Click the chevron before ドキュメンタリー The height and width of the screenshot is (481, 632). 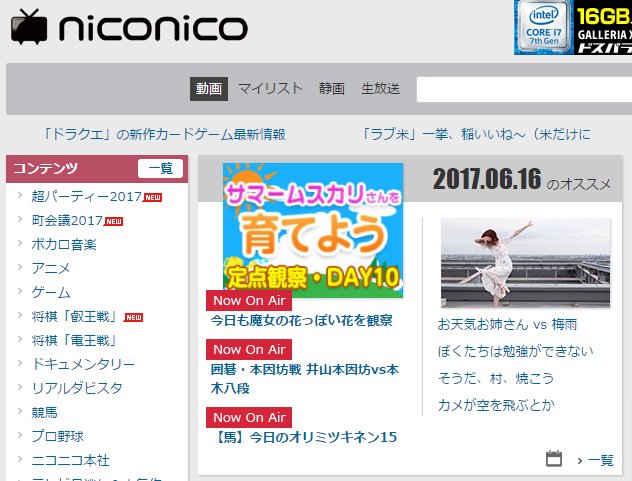click(20, 363)
